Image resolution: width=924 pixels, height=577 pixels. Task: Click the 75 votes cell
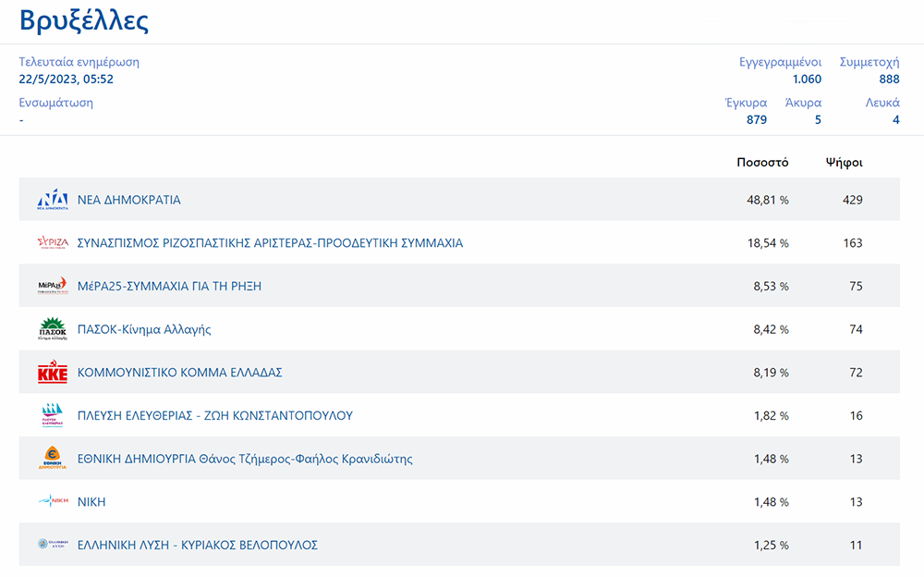[856, 286]
